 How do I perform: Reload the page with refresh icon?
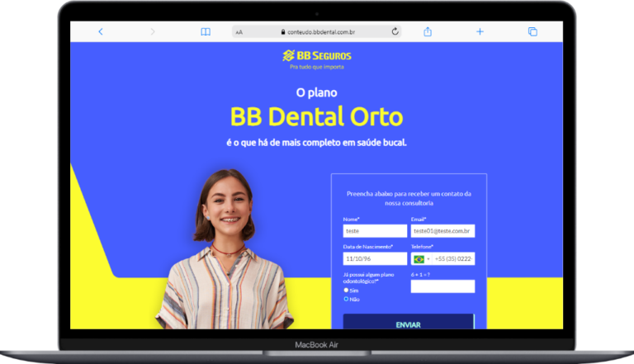(395, 31)
